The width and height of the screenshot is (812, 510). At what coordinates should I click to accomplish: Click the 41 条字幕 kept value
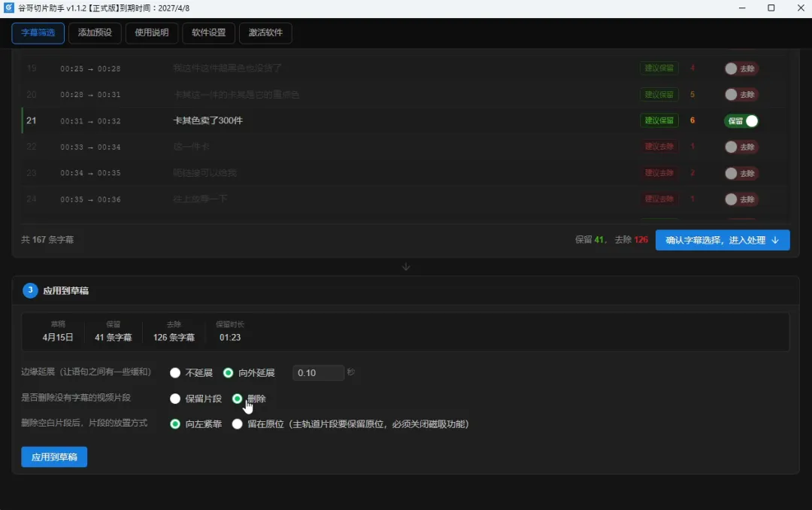[113, 338]
